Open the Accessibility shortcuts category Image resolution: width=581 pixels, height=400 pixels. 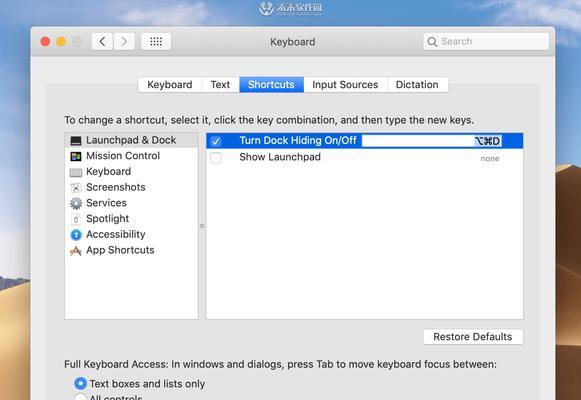[x=116, y=234]
